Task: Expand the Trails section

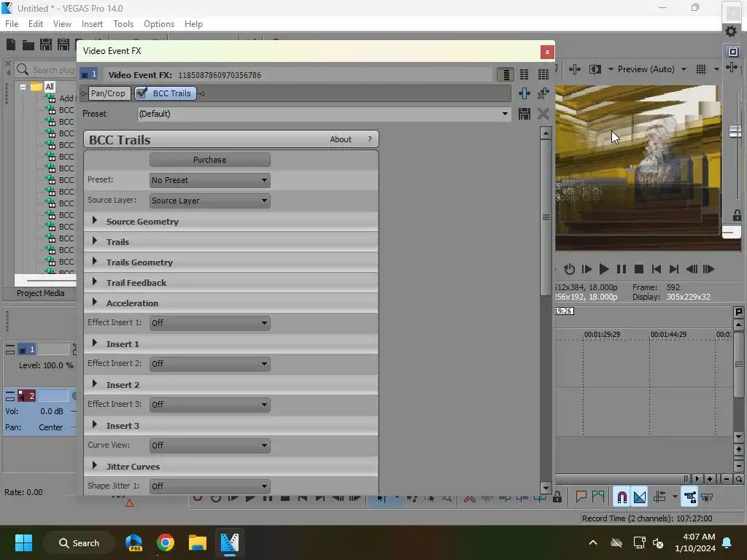Action: point(94,241)
